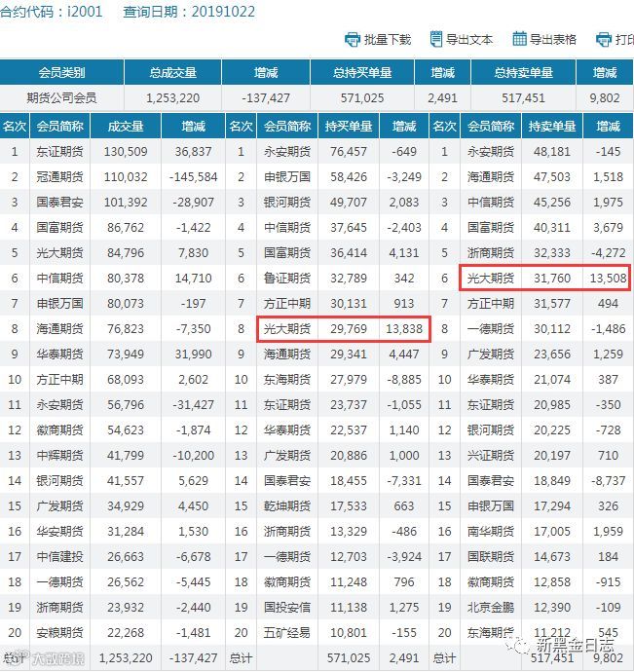Select the 持买单量 column header
Screen dimensions: 634x672
coord(349,127)
